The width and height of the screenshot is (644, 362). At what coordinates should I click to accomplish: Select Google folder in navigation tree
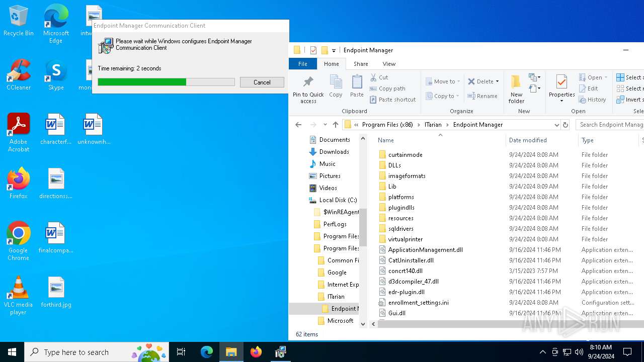pos(337,273)
